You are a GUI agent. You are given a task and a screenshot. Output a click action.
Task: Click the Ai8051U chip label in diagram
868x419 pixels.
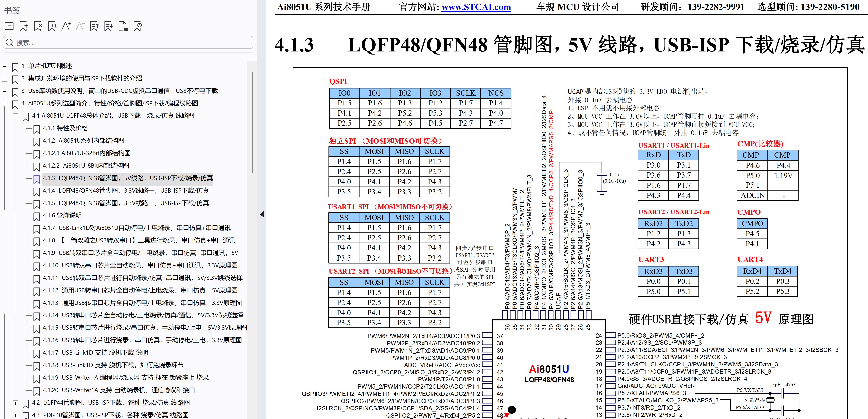pos(549,369)
